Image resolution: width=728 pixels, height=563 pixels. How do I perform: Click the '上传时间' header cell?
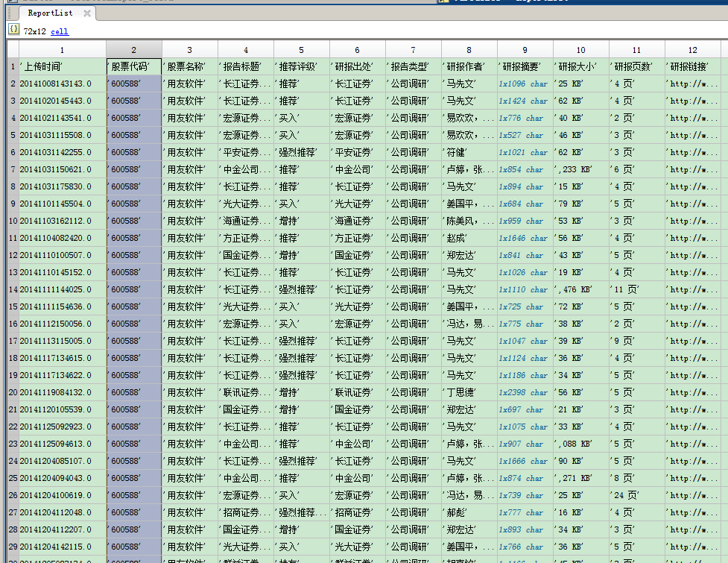tap(62, 67)
